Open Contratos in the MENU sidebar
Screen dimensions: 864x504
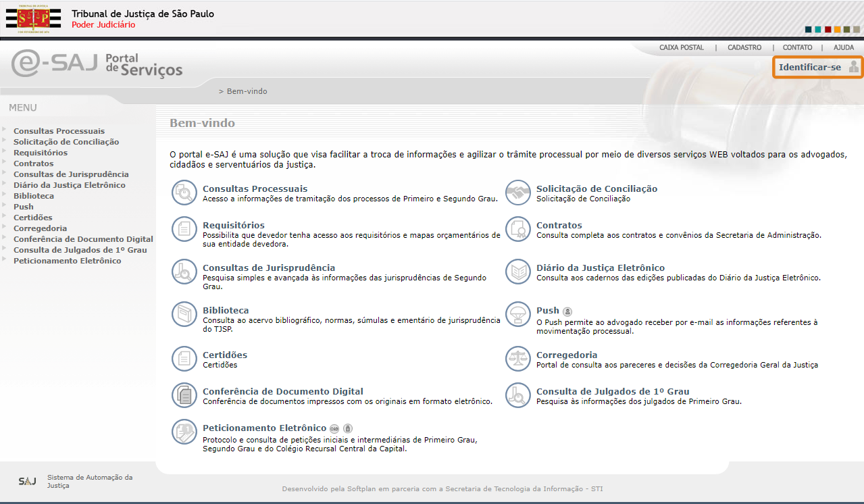click(x=33, y=163)
